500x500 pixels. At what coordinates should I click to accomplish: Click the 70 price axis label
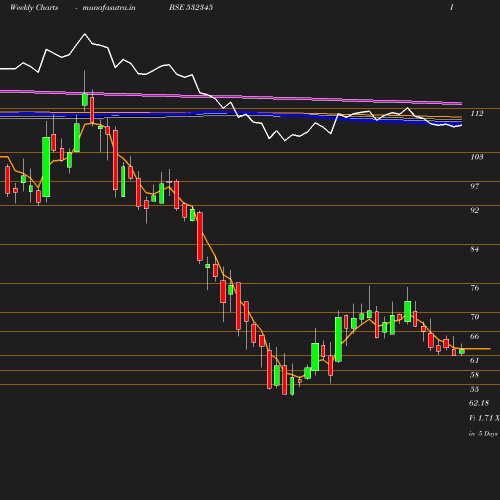click(475, 317)
